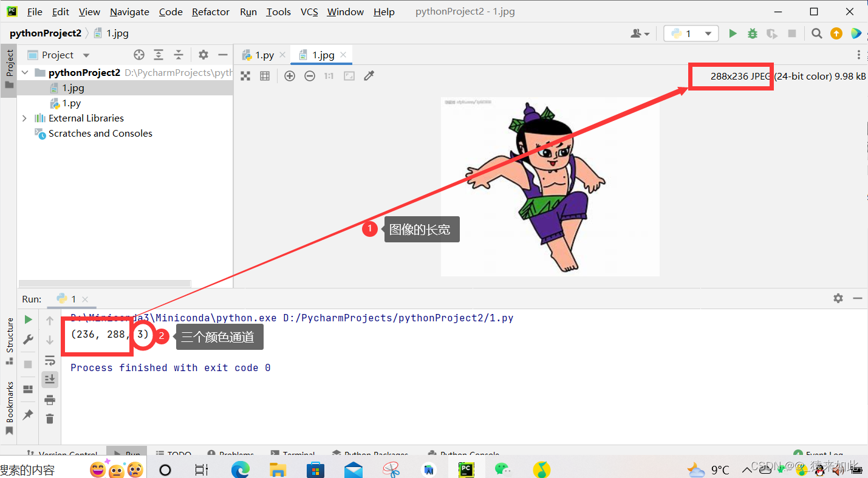This screenshot has height=478, width=868.
Task: Hide the Project tool window
Action: point(223,55)
